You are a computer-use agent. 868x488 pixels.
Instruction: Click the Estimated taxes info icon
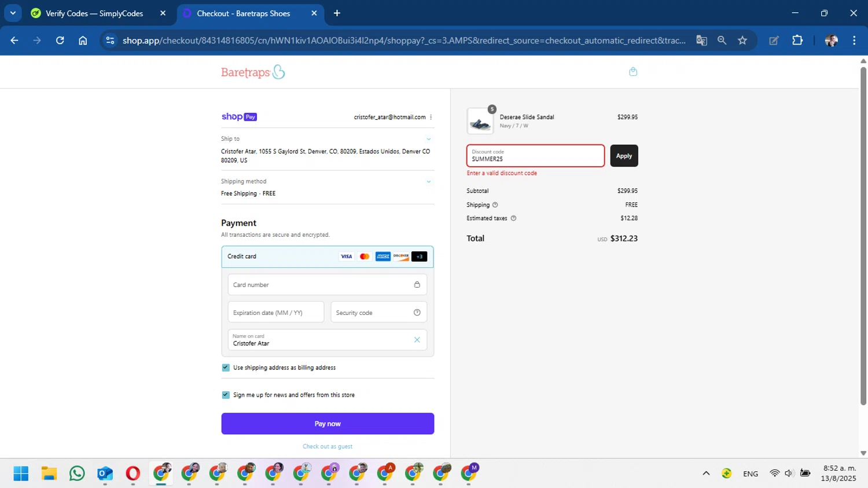point(513,218)
